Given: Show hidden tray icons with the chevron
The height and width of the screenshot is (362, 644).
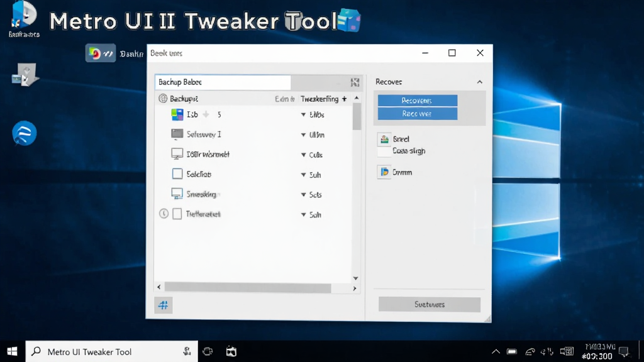Looking at the screenshot, I should 496,351.
